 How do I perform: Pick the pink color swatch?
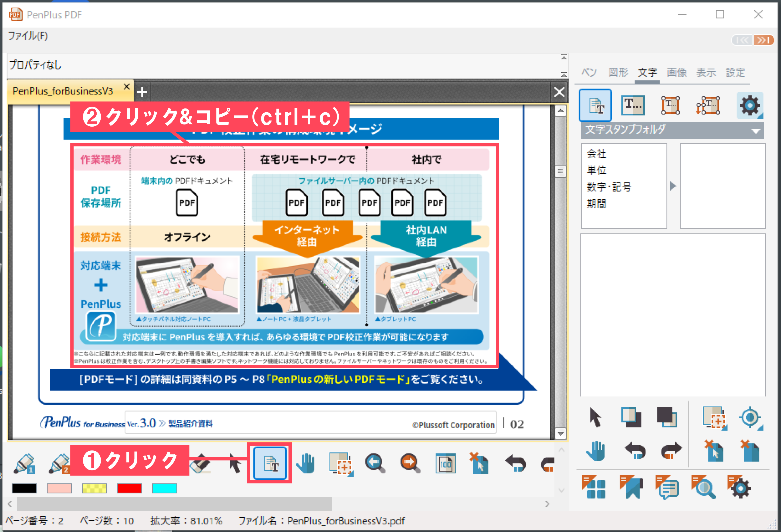click(59, 488)
